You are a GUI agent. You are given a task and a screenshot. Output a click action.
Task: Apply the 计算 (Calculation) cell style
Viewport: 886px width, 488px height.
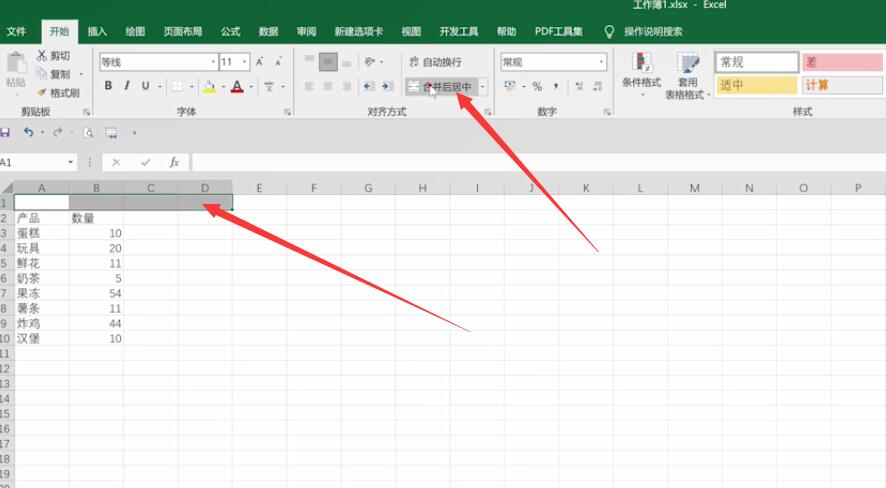click(x=842, y=85)
